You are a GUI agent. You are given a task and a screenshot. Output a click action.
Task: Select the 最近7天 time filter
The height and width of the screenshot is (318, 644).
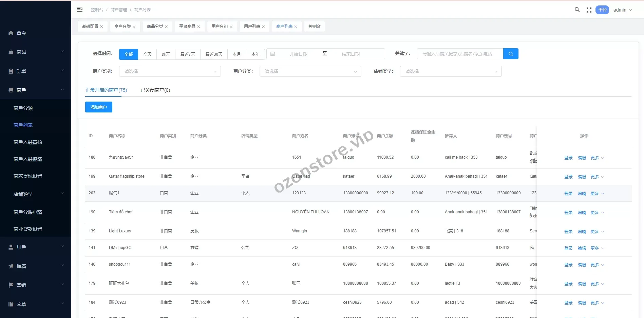pyautogui.click(x=188, y=54)
